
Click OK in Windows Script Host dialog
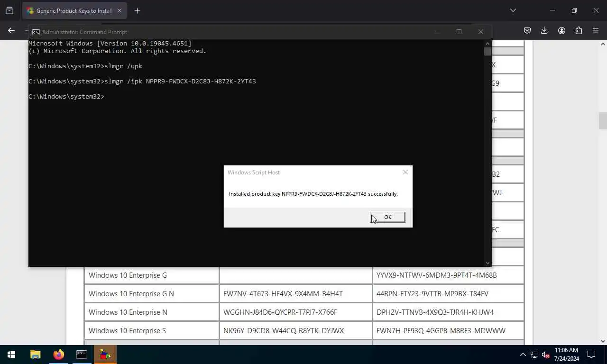point(387,217)
